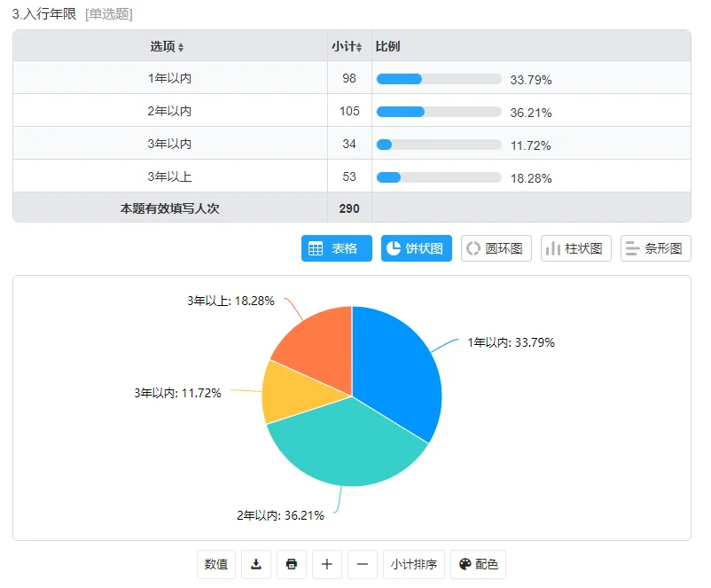Click the 36.21% table percentage
Viewport: 711px width, 588px height.
point(531,113)
